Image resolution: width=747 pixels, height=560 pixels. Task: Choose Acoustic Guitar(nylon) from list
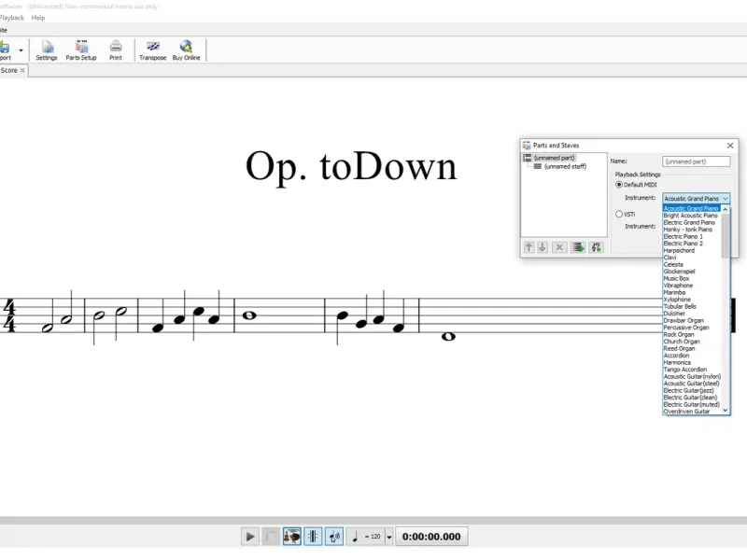(x=692, y=376)
